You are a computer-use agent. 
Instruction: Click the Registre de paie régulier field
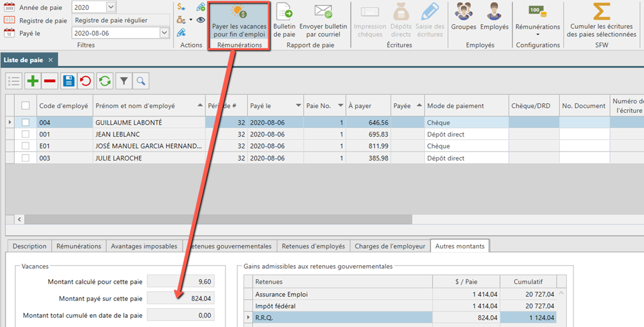(x=121, y=20)
